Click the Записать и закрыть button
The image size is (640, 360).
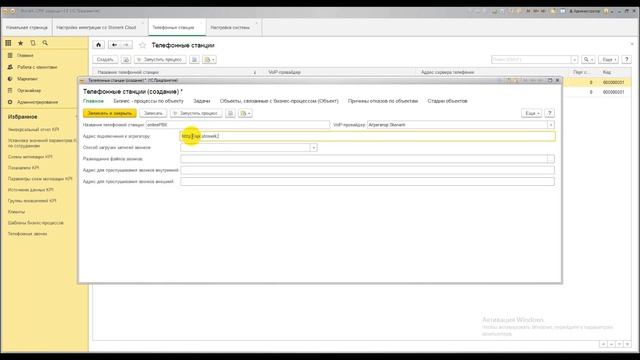pos(110,113)
